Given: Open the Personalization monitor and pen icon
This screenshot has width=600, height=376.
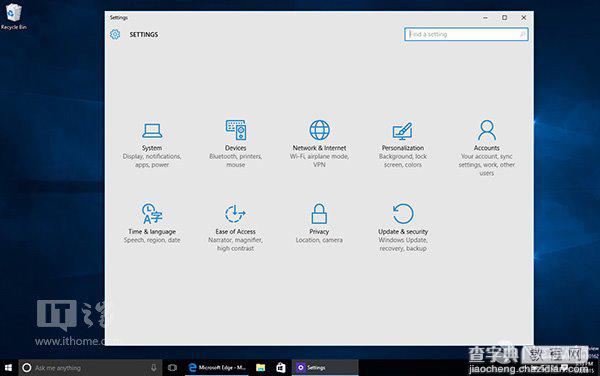Looking at the screenshot, I should pos(403,131).
